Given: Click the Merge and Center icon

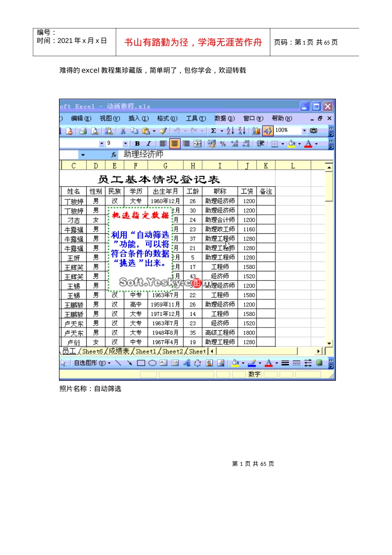Looking at the screenshot, I should click(198, 144).
